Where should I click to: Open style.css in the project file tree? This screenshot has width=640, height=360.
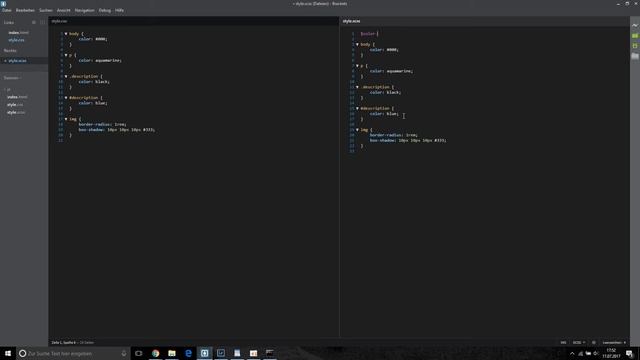15,105
